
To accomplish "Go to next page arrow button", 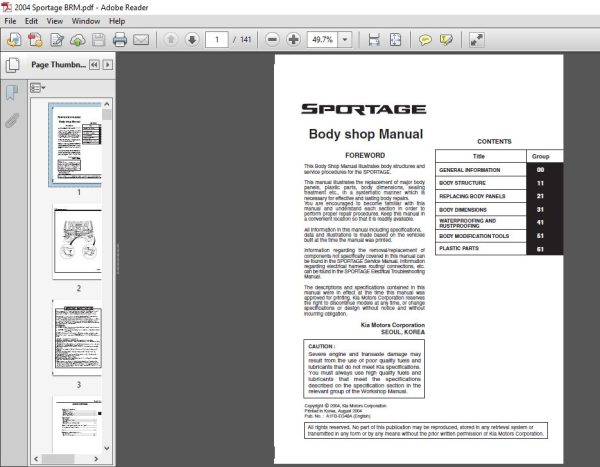I will point(192,39).
